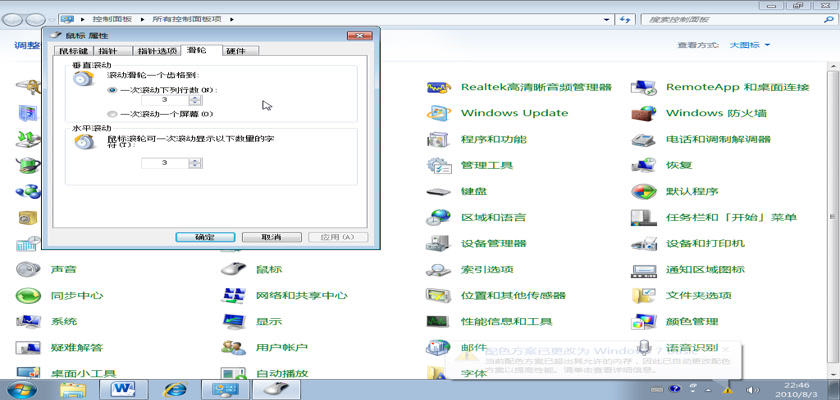The height and width of the screenshot is (400, 840).
Task: Expand the 查看方式 大图标 dropdown
Action: pos(749,45)
